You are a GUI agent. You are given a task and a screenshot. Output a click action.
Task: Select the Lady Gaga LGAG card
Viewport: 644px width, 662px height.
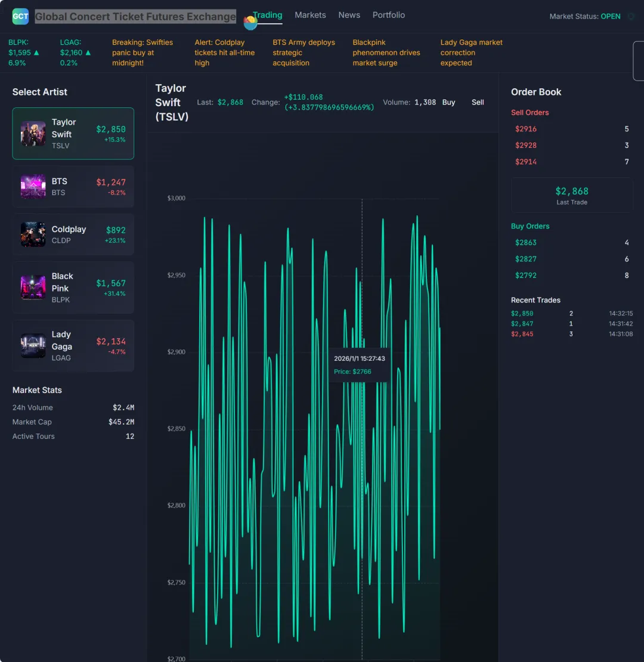pos(73,346)
